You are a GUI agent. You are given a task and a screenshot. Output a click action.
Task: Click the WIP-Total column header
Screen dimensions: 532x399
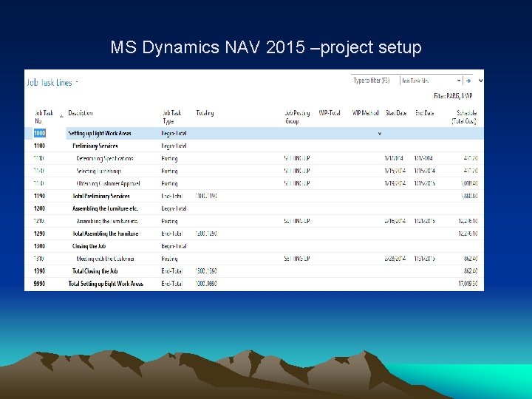point(330,113)
